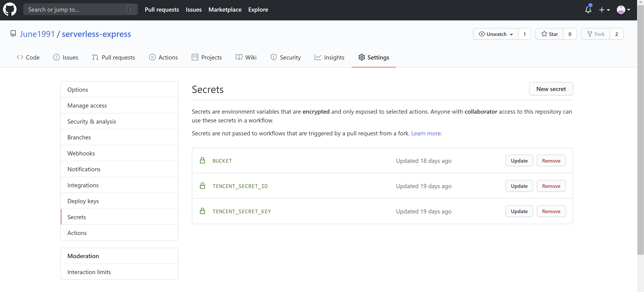
Task: Fork the repository
Action: (x=596, y=34)
